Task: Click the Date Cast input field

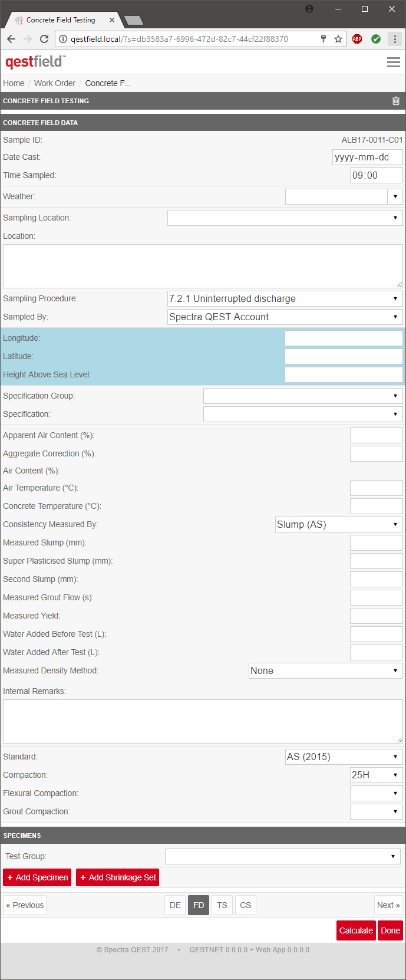Action: [367, 157]
